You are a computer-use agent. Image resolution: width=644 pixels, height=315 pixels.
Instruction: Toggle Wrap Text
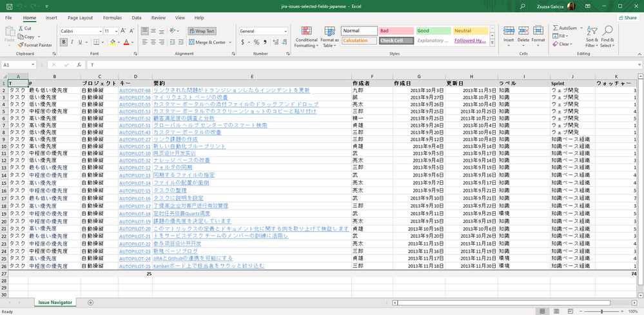click(202, 31)
